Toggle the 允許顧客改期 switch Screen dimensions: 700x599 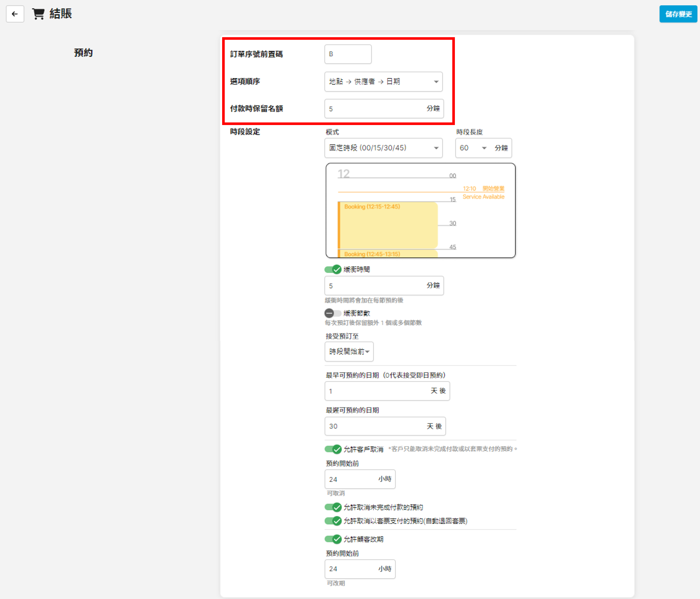click(x=333, y=539)
